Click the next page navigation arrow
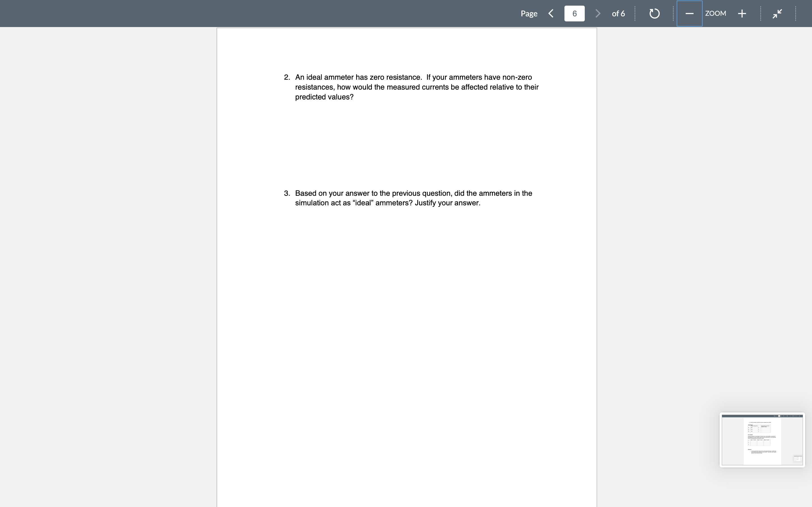The height and width of the screenshot is (507, 812). click(x=597, y=13)
